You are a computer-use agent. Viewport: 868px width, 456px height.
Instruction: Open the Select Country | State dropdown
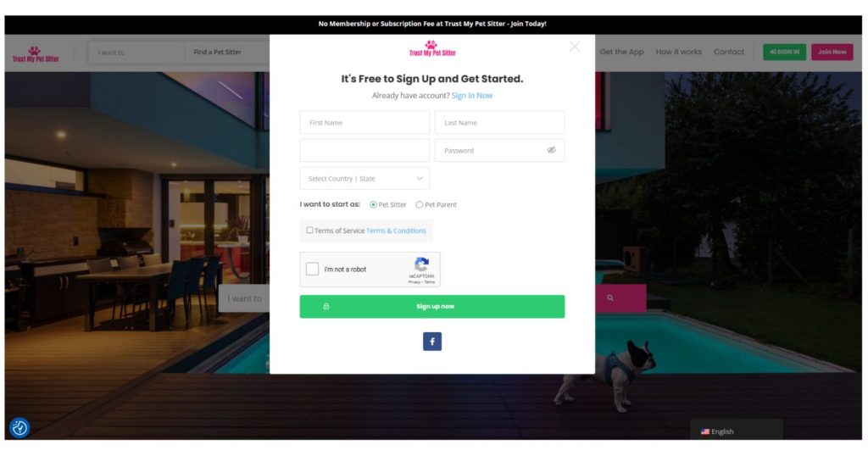[364, 178]
